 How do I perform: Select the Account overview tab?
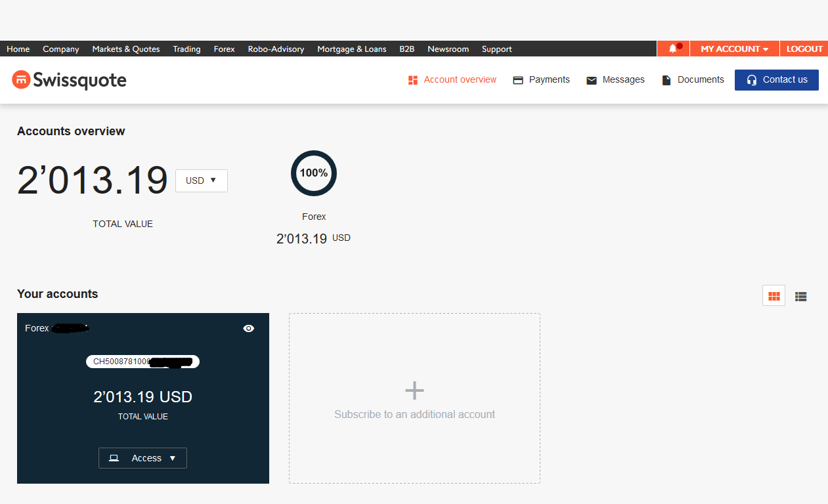(x=452, y=80)
